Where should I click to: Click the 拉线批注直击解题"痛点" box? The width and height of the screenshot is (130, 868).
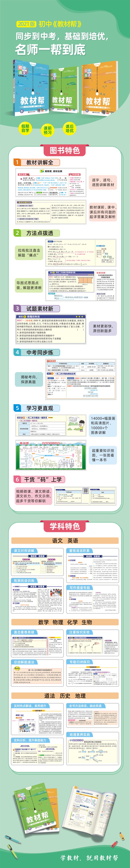(29, 252)
